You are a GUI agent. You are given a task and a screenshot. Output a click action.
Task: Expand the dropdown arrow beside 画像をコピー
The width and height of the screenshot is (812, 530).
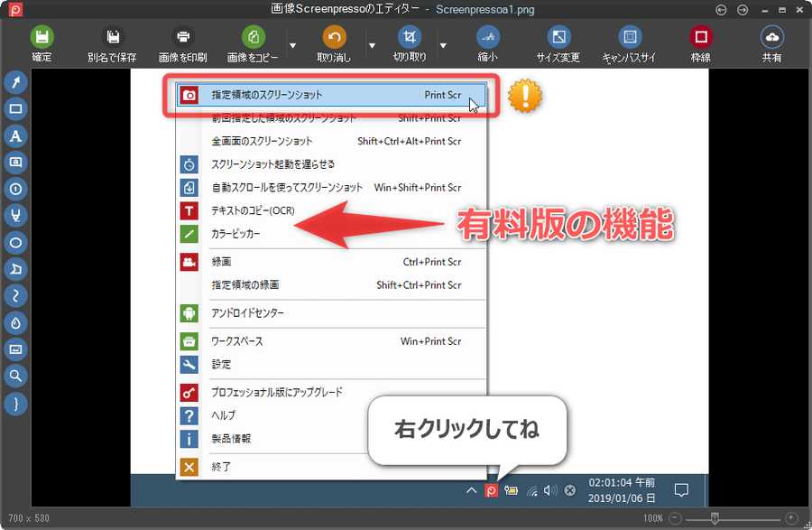tap(292, 45)
